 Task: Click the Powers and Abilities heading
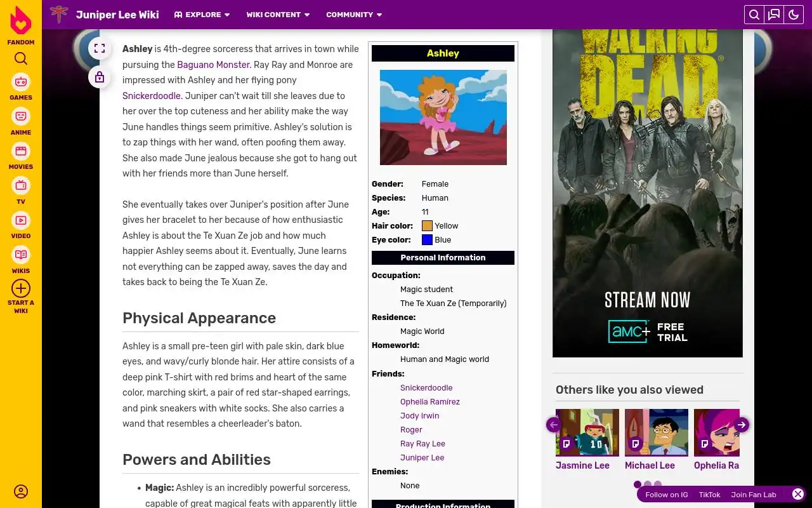197,460
